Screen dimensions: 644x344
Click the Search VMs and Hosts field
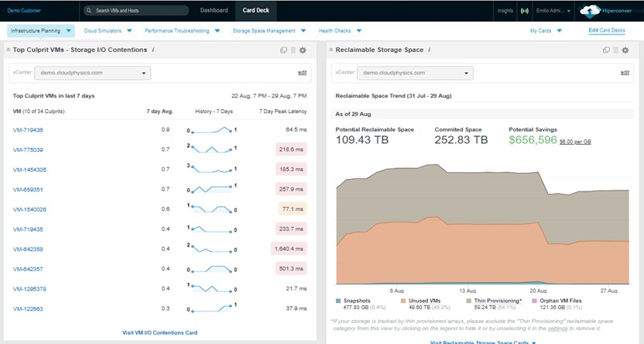tap(135, 11)
